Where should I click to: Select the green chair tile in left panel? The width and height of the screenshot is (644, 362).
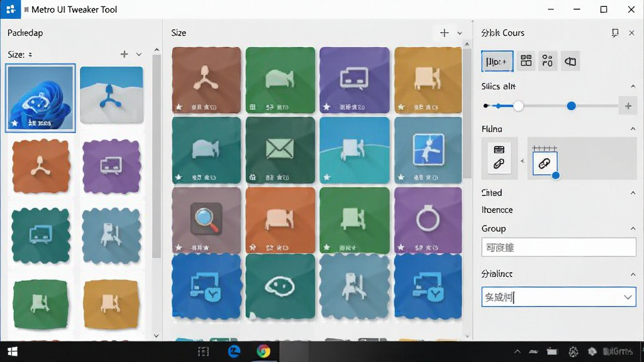click(x=41, y=304)
